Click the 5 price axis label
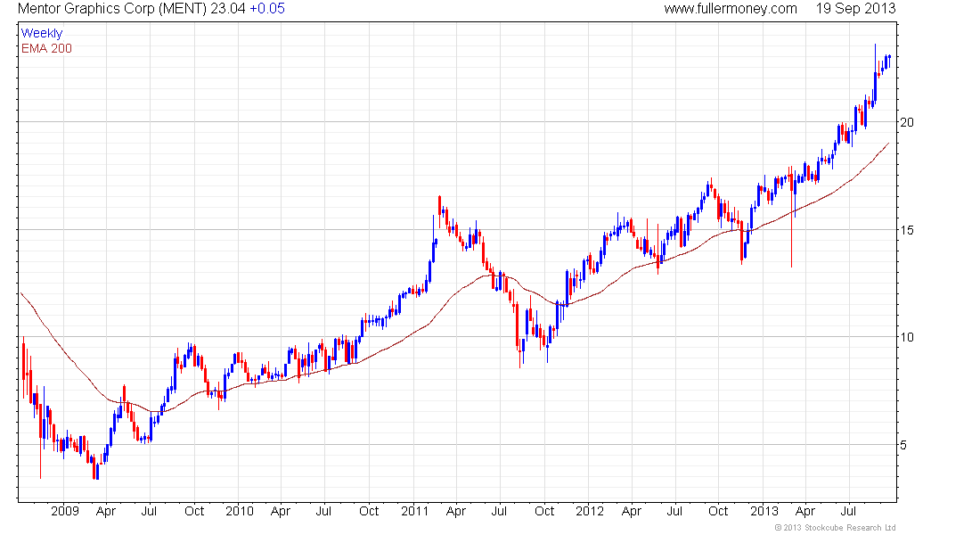Viewport: 980px width, 535px height. [903, 446]
